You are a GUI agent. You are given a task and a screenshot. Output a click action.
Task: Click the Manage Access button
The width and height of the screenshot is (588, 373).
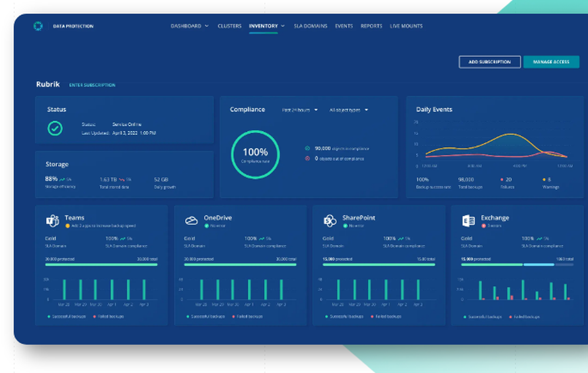(x=552, y=62)
